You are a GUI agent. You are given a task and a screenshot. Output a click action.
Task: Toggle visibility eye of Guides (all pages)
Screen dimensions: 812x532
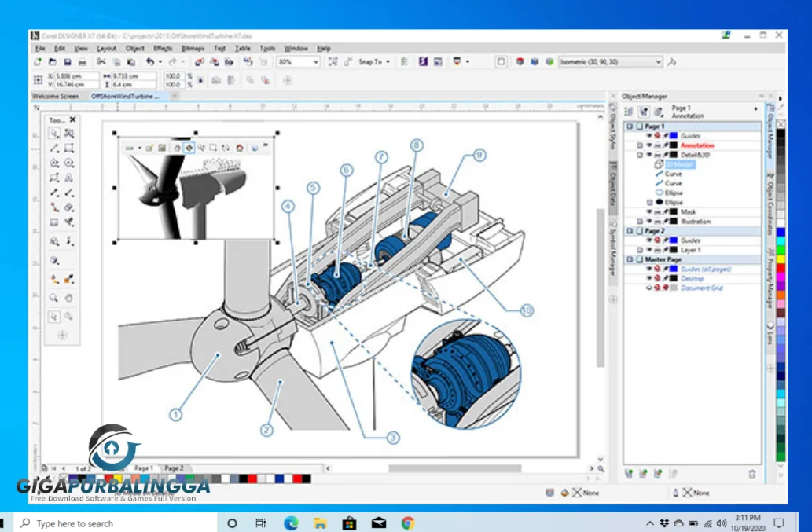(x=648, y=269)
